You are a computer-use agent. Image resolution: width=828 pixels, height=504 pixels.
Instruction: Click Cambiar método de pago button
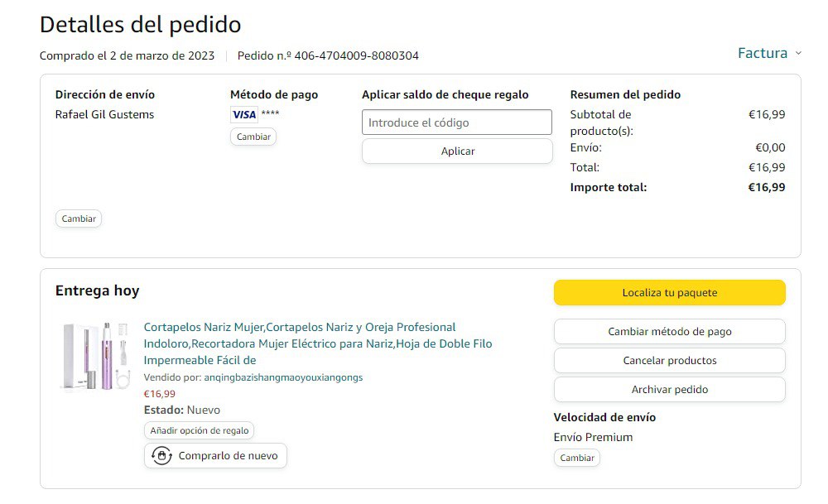[x=669, y=332]
